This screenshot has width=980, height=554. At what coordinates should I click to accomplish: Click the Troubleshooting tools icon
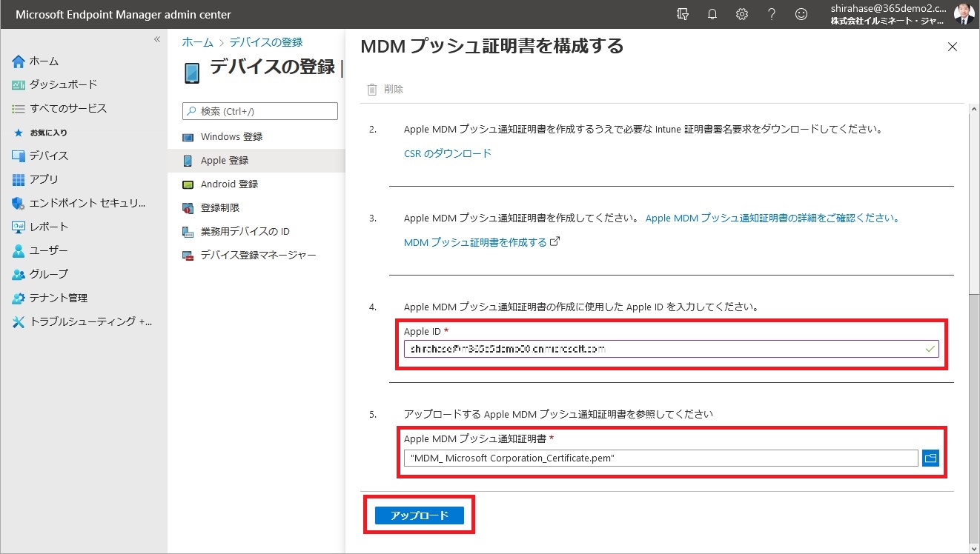pyautogui.click(x=19, y=321)
